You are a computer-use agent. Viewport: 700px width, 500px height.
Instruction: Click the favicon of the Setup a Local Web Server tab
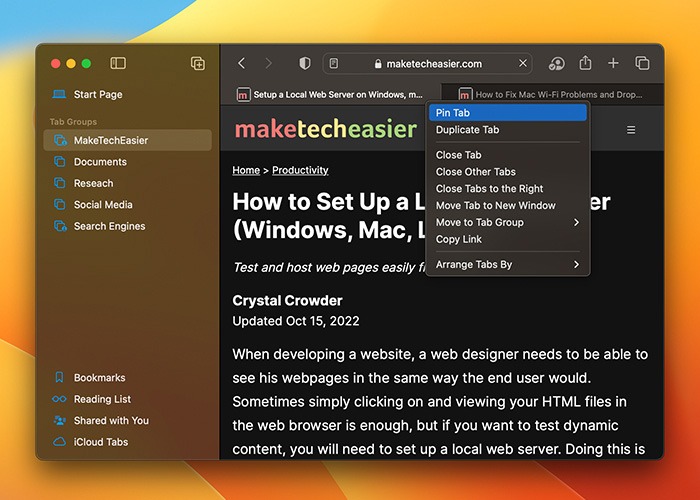click(x=243, y=94)
